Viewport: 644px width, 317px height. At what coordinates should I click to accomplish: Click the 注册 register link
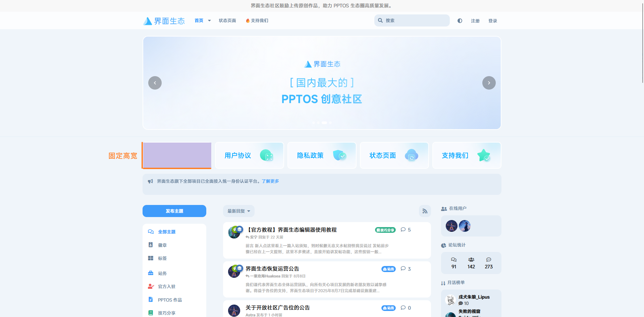coord(475,21)
